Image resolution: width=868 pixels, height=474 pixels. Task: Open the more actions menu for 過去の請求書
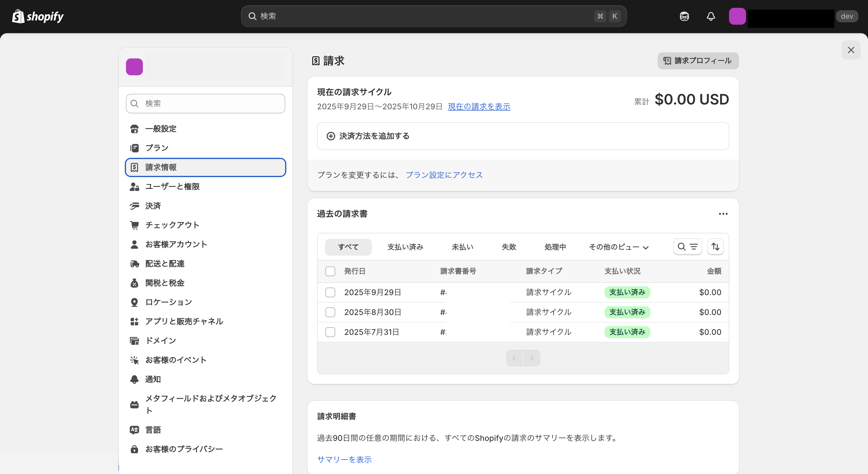tap(723, 214)
